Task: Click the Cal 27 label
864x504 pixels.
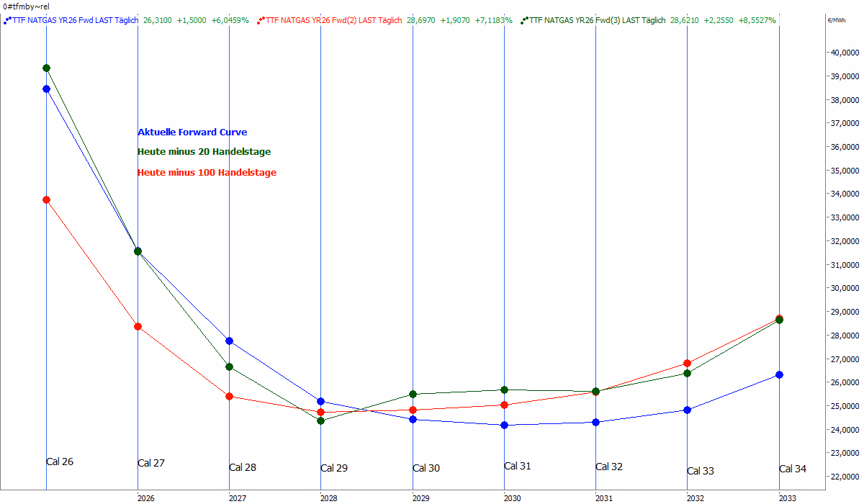Action: [151, 463]
